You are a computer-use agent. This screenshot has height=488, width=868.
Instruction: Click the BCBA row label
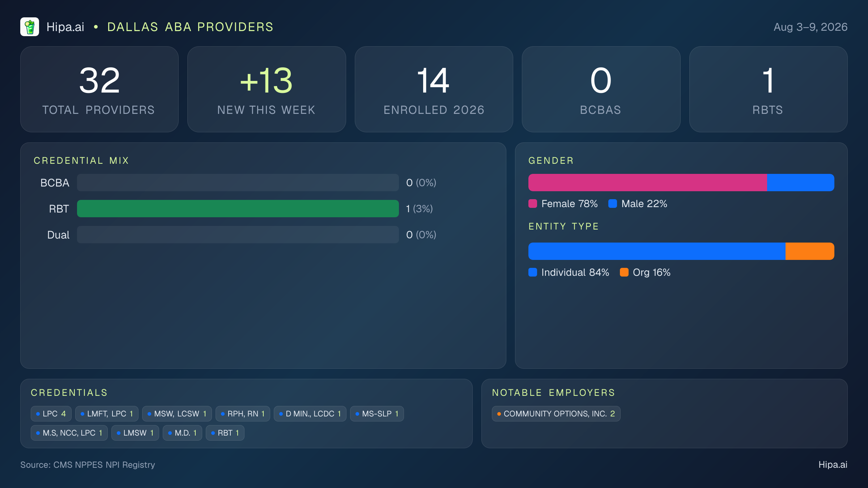point(55,183)
